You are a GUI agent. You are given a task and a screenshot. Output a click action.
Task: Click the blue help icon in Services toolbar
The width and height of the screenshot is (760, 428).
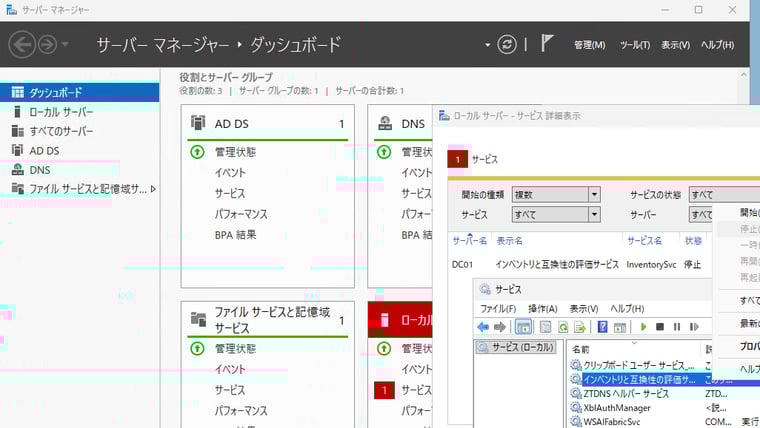(x=602, y=327)
